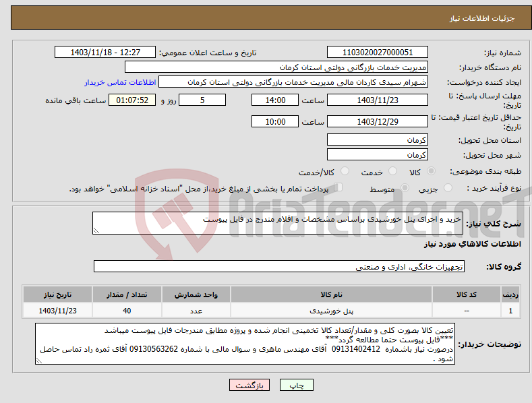The image size is (532, 403).
Task: Click the goods group field تجهیزات خانگی
Action: (x=279, y=267)
